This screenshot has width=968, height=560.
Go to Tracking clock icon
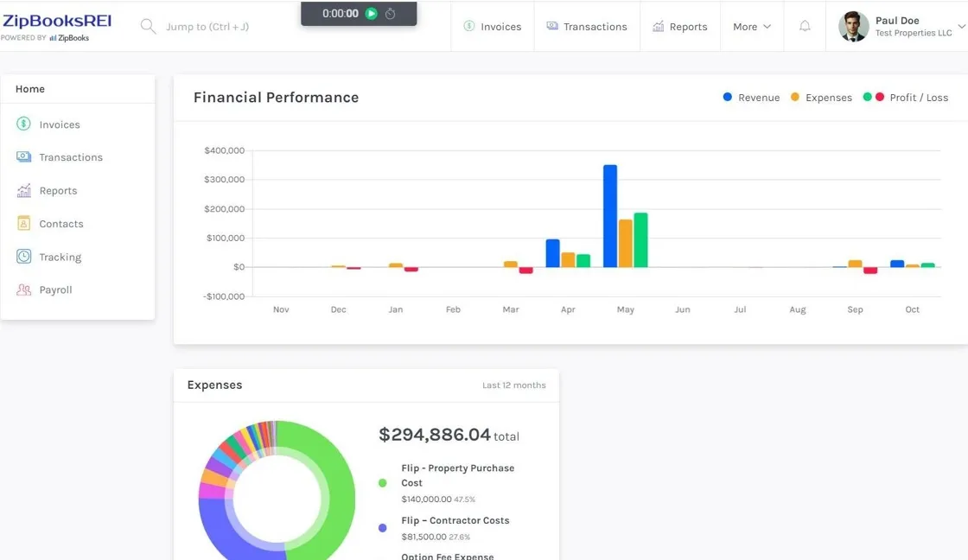[x=23, y=256]
